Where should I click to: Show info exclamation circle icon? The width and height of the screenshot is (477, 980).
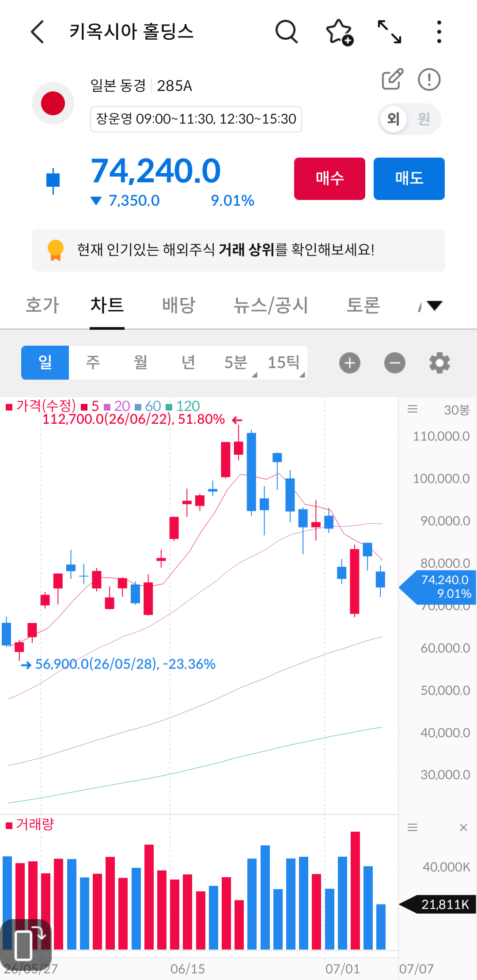click(429, 79)
